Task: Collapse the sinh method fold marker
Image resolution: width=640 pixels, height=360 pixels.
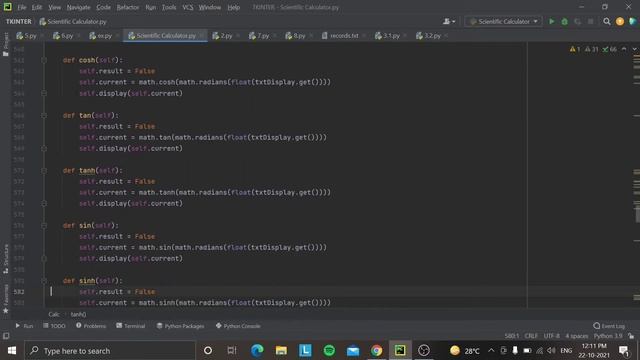Action: [44, 281]
